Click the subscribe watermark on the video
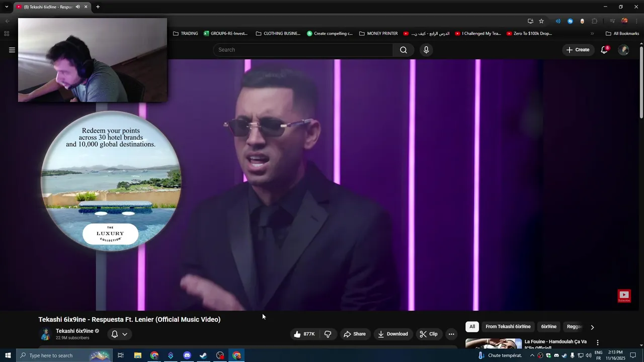 [624, 296]
